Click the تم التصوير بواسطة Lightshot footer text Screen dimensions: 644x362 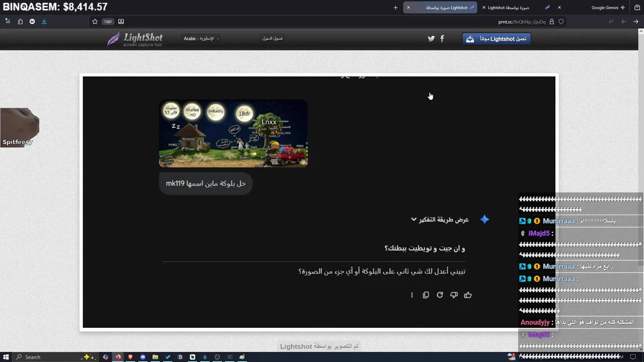coord(319,346)
